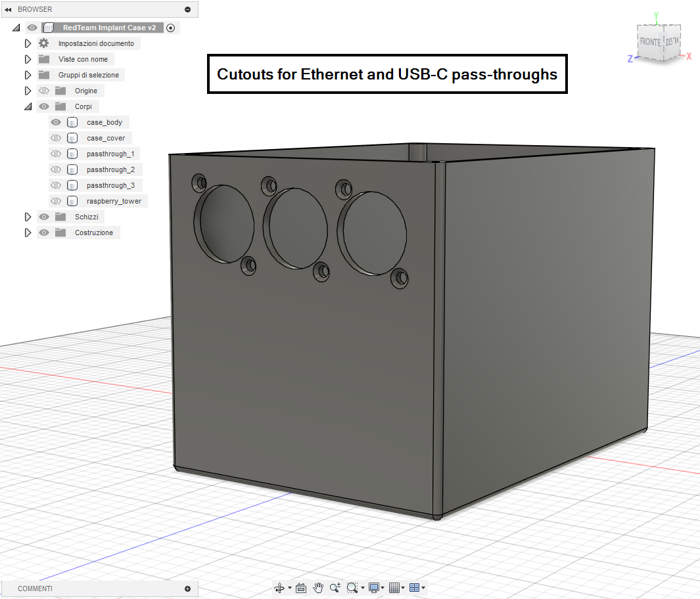The image size is (700, 599).
Task: Select passthrough_2 in the browser tree
Action: click(x=110, y=169)
